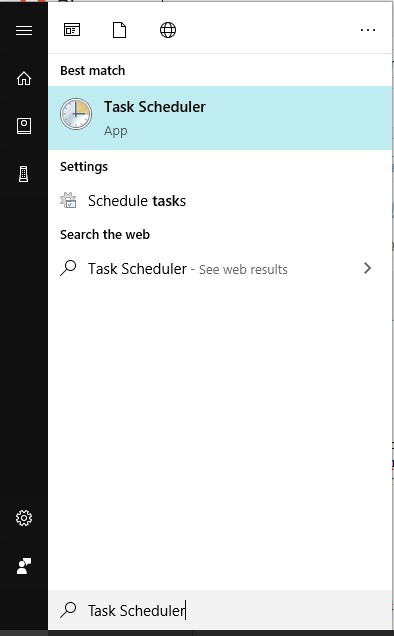Click the Task Scheduler clock icon
Screen dimensions: 394x636
click(76, 114)
